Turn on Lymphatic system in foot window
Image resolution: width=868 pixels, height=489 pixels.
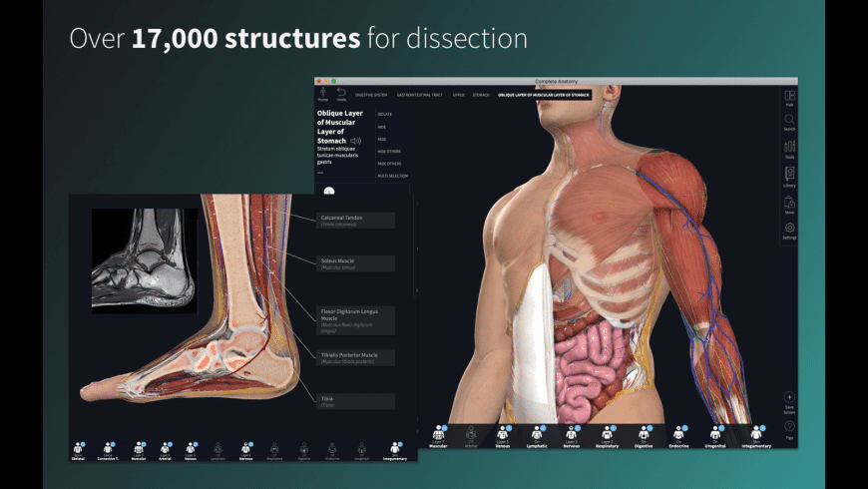(218, 450)
